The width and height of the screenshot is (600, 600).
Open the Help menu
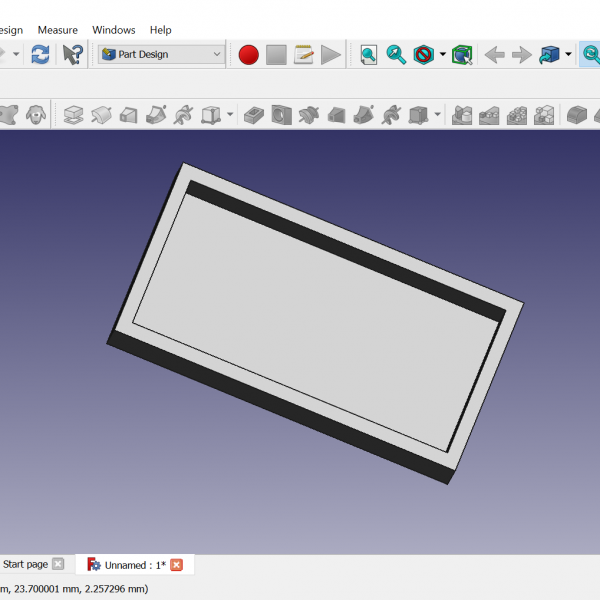point(160,30)
